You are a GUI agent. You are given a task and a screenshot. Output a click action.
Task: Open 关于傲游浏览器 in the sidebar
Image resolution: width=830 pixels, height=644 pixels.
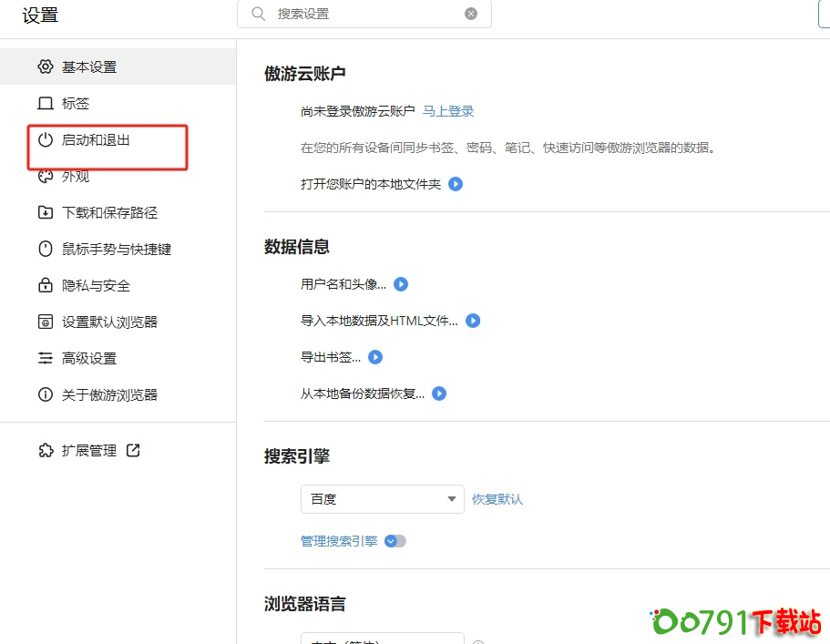click(109, 395)
